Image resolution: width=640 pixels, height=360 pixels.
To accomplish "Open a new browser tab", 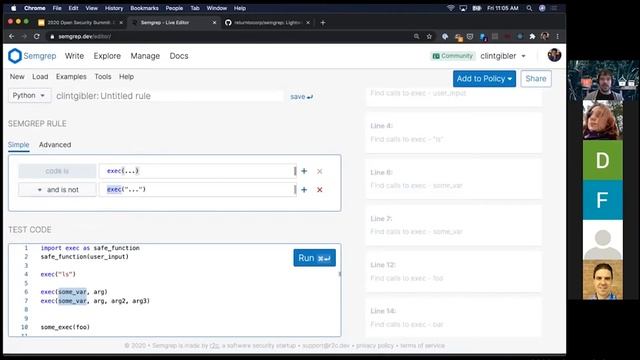I will click(x=323, y=23).
